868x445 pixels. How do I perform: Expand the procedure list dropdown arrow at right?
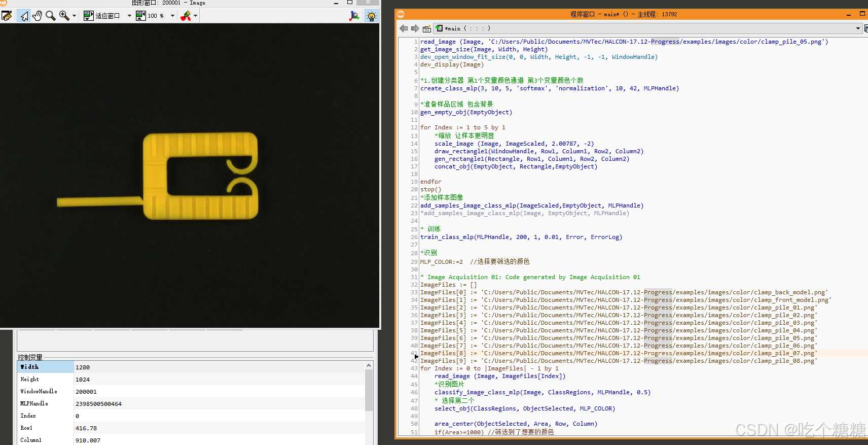point(858,28)
